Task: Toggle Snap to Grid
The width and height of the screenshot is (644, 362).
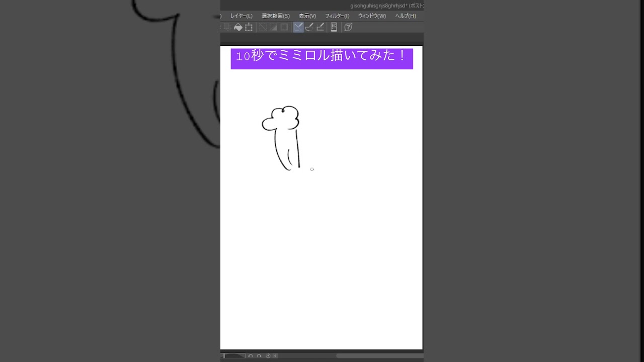Action: 320,27
